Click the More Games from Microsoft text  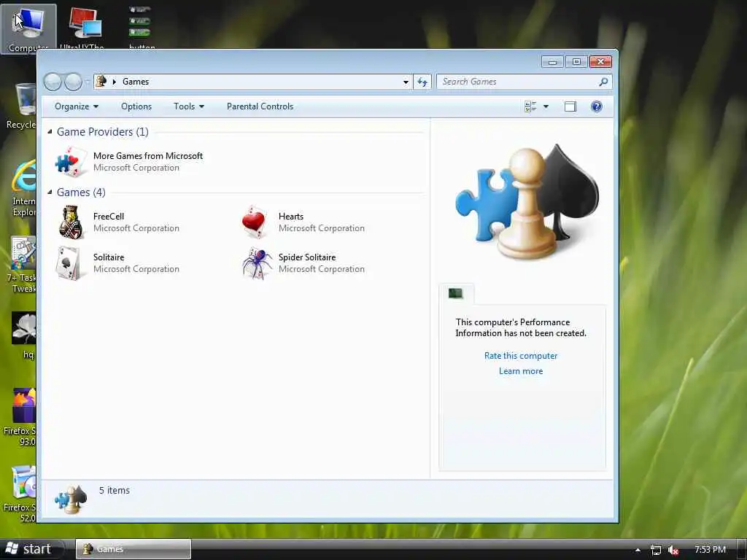[148, 156]
